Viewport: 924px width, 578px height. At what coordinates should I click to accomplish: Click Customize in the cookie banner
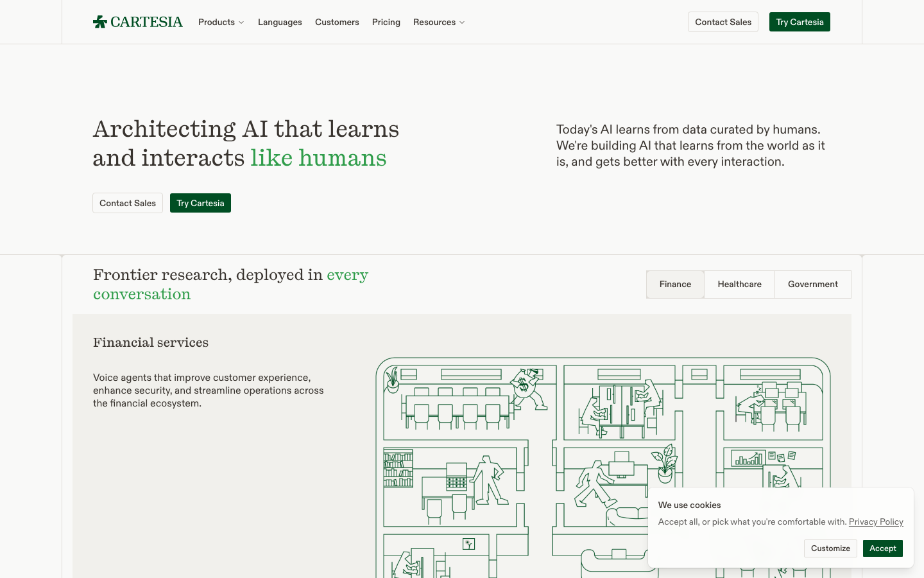pos(830,548)
